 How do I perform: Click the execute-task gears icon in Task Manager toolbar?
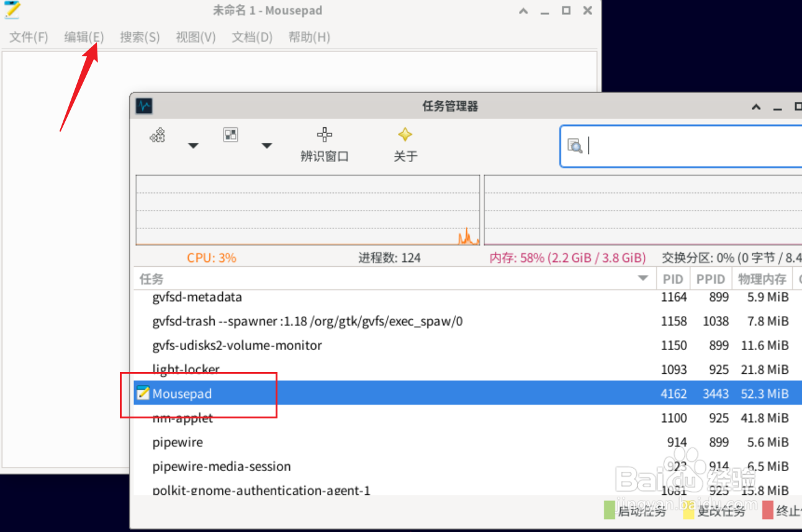point(158,135)
